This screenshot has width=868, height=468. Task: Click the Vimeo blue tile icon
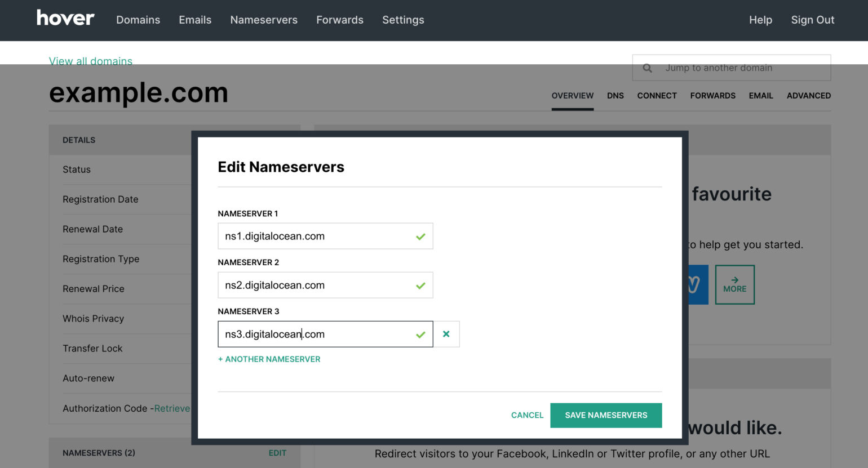[x=698, y=284]
